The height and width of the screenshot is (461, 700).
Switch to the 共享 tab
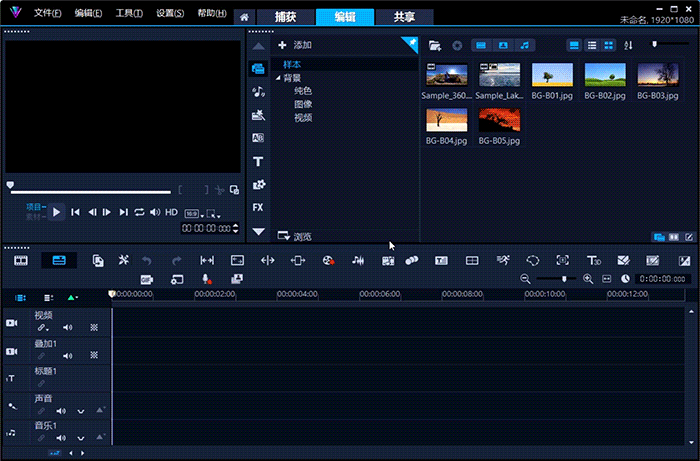403,17
